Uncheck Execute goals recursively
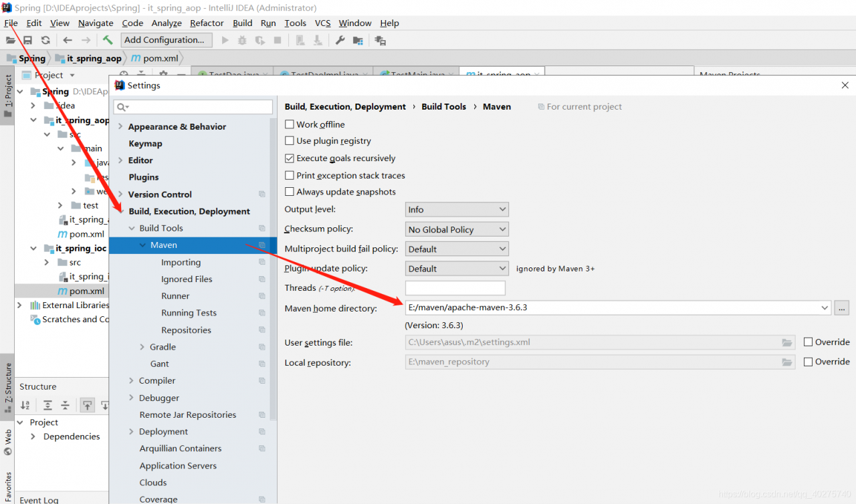 [290, 158]
